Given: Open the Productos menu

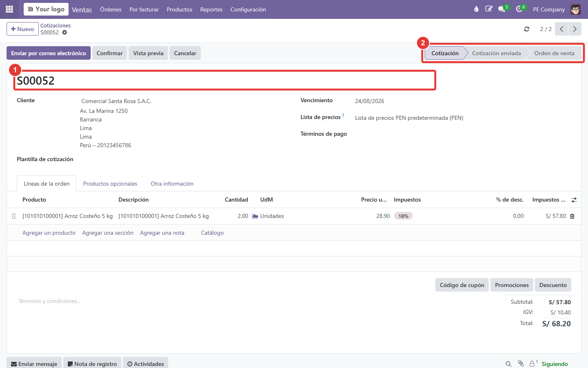Looking at the screenshot, I should point(179,9).
